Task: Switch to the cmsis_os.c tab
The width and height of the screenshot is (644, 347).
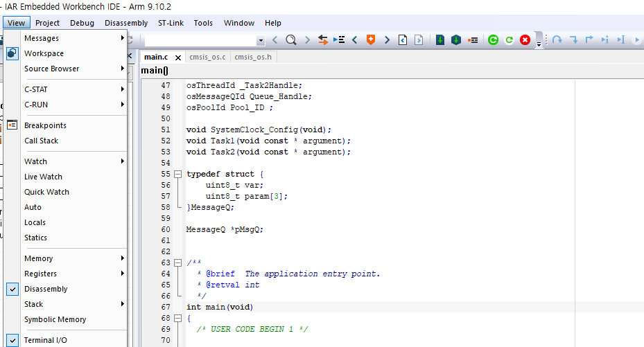Action: click(x=207, y=57)
